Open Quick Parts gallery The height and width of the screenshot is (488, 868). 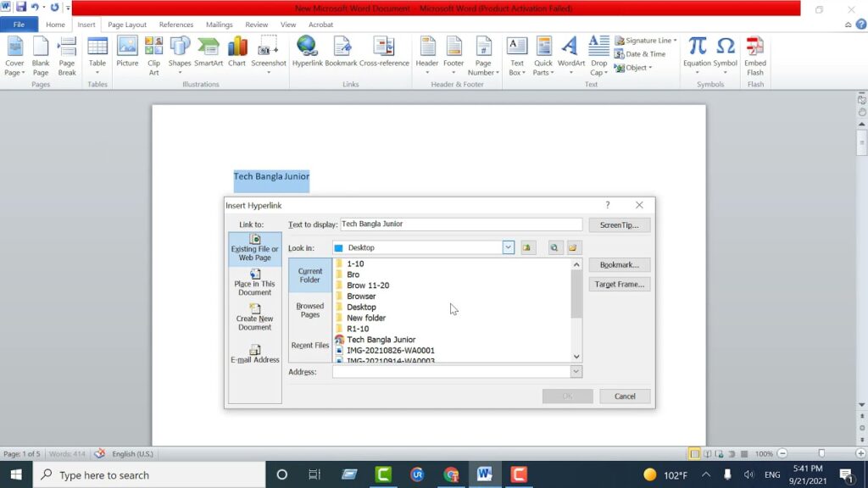coord(543,56)
